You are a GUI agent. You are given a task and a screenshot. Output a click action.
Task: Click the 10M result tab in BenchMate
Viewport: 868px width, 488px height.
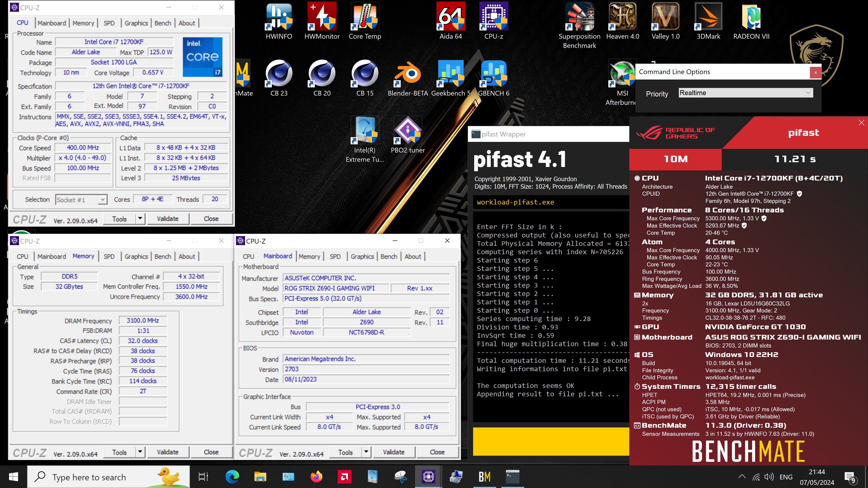(675, 159)
